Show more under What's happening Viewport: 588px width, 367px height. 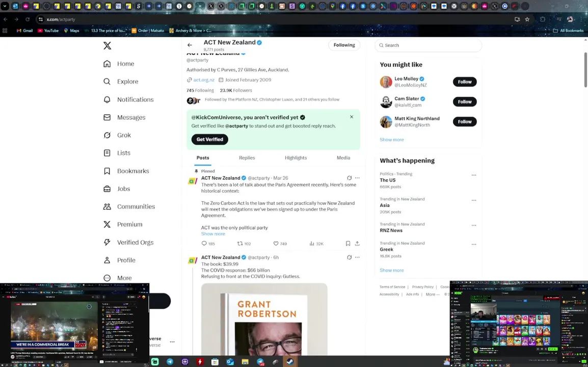(x=391, y=270)
